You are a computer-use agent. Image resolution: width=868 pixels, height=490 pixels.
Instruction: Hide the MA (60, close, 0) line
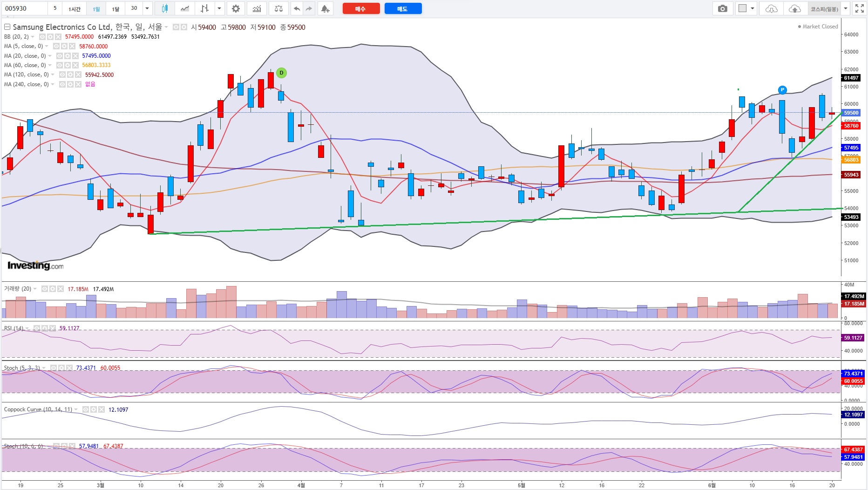(x=60, y=65)
